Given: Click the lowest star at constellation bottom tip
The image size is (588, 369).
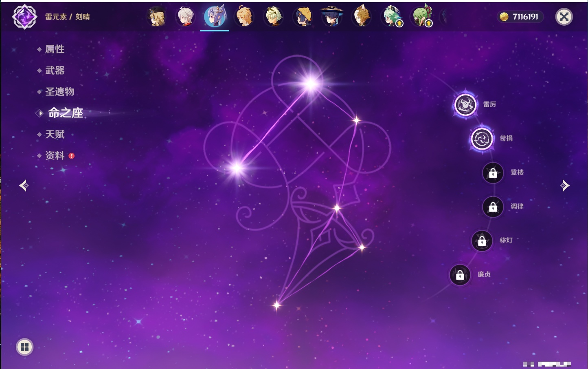Looking at the screenshot, I should coord(277,305).
